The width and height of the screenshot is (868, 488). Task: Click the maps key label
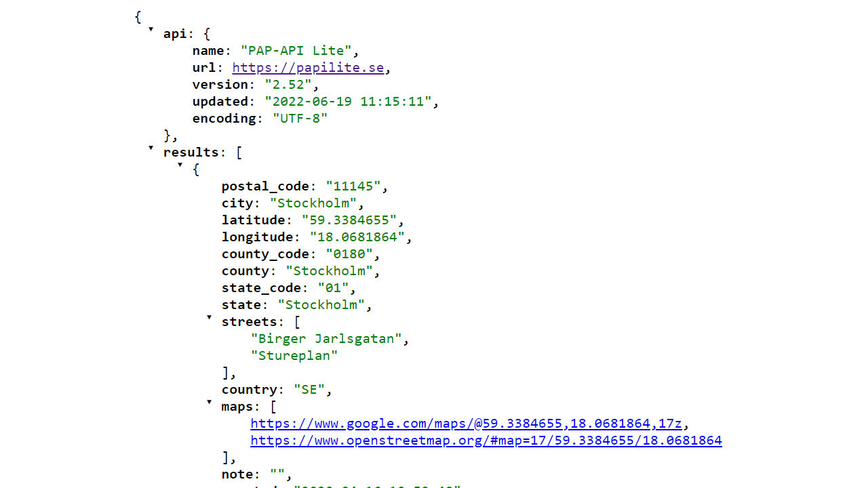point(237,407)
